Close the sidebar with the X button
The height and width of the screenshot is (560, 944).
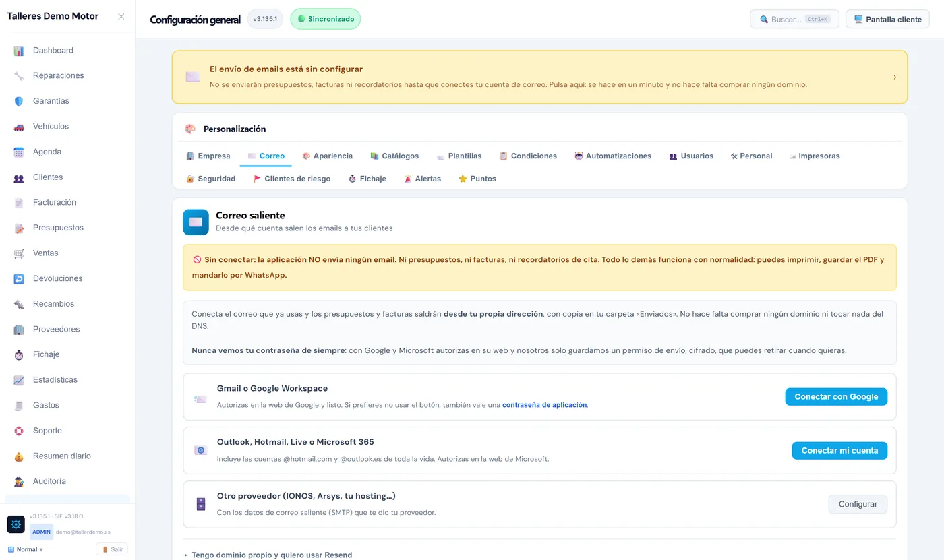121,17
